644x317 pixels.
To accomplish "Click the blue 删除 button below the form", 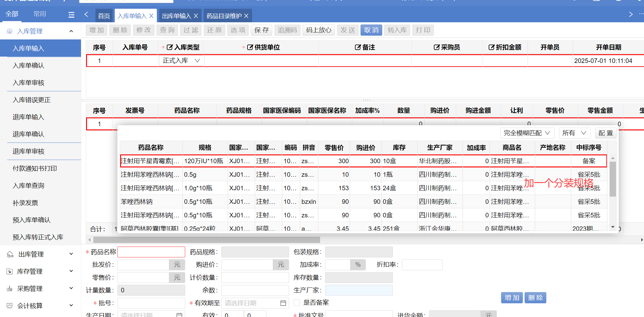I will pos(535,298).
